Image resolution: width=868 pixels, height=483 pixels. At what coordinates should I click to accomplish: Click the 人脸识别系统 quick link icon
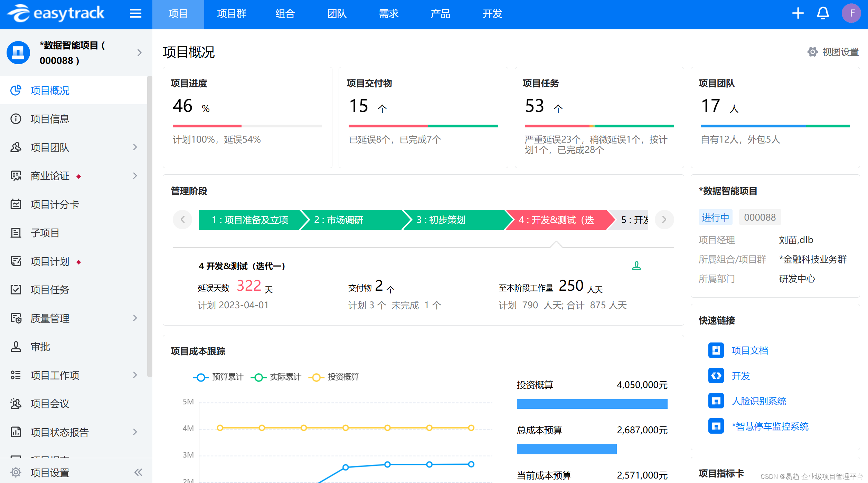click(716, 401)
